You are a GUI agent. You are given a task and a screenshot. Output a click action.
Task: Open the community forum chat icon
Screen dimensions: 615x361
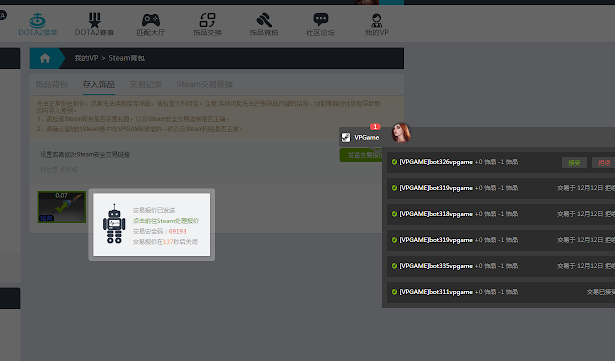coord(320,20)
